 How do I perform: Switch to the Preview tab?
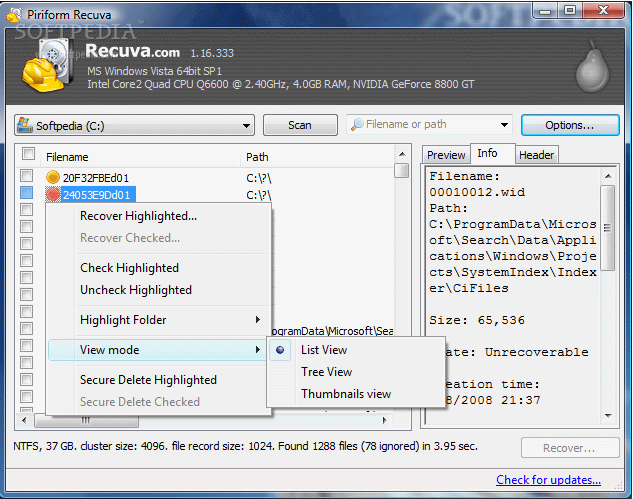[x=446, y=155]
